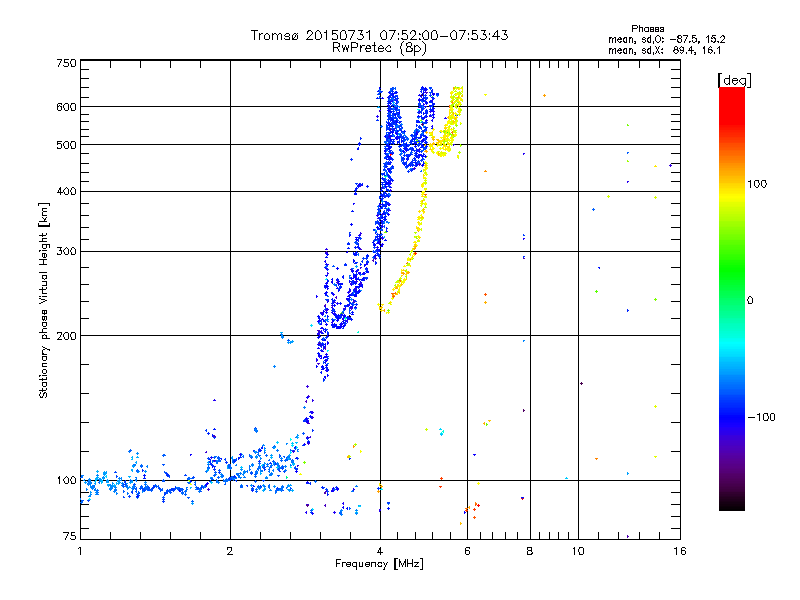Click the x-axis tick label '10'
Screen dimensions: 800x600
(x=578, y=551)
